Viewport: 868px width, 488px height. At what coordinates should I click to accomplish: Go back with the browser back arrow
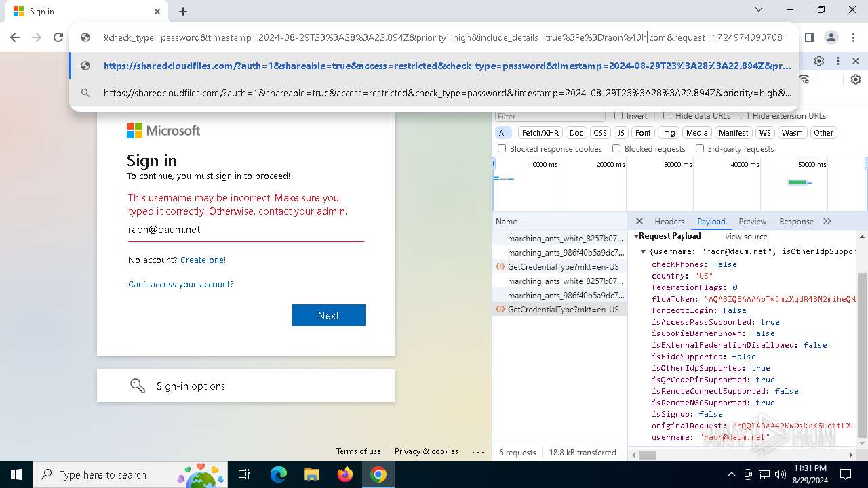click(15, 37)
